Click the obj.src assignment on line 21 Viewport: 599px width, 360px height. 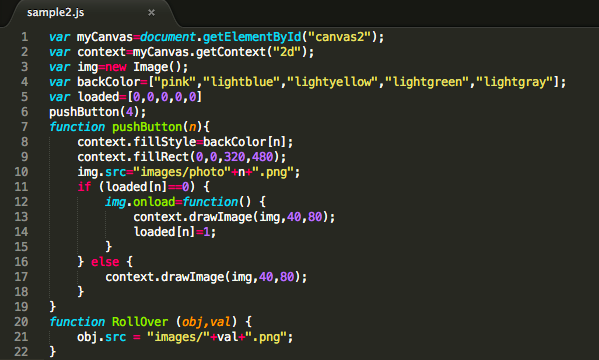click(x=185, y=337)
